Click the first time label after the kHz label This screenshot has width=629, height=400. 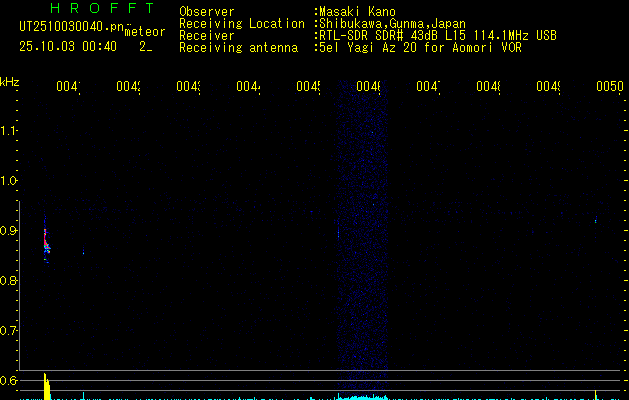click(x=68, y=86)
